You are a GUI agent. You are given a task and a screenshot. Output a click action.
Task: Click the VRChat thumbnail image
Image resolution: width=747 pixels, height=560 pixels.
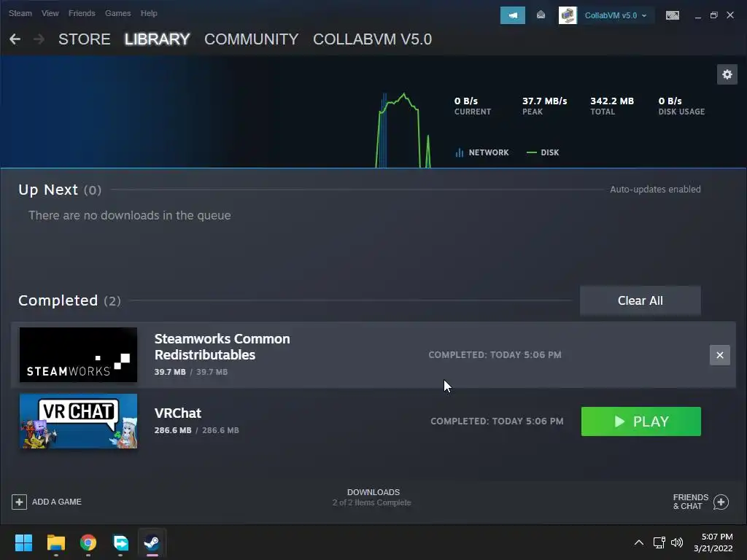[78, 421]
